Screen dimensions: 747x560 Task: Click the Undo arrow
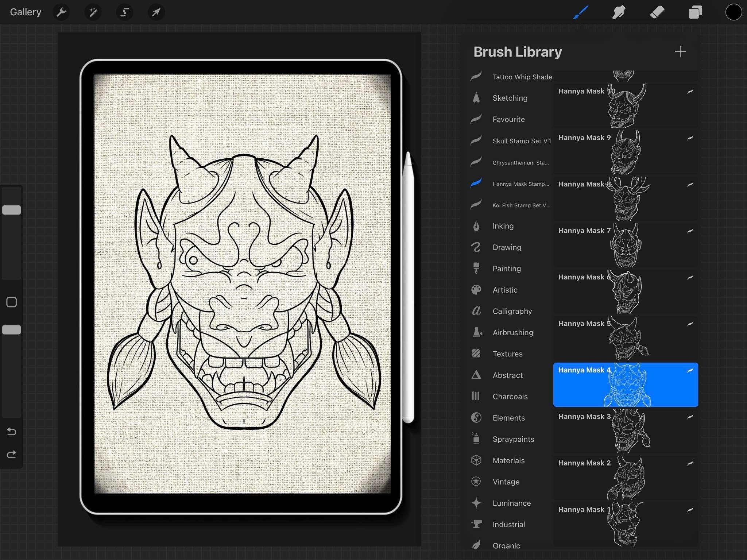(11, 431)
